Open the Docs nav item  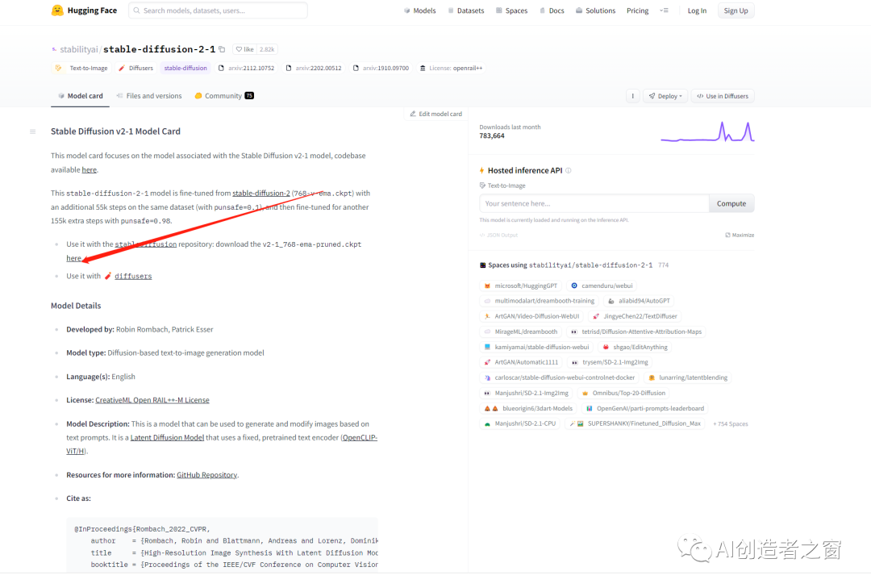point(552,10)
